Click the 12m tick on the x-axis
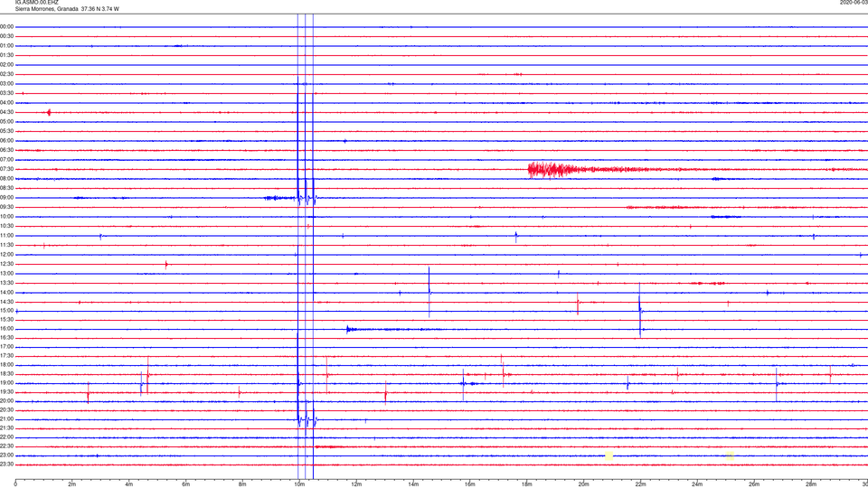Screen dimensions: 868x488 pos(356,484)
